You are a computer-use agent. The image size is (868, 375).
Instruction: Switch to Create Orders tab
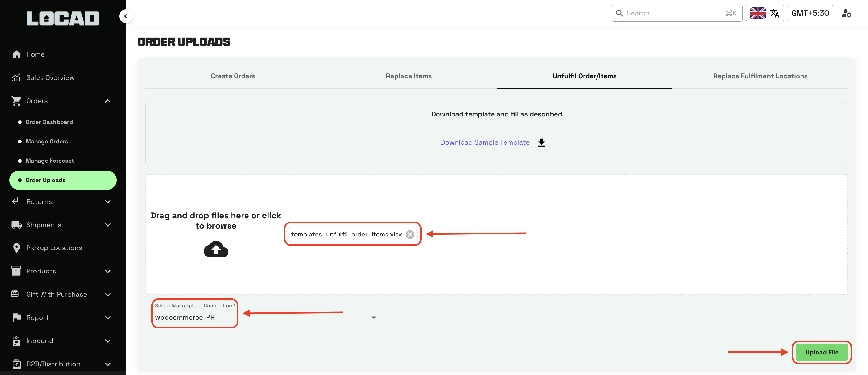click(x=233, y=76)
